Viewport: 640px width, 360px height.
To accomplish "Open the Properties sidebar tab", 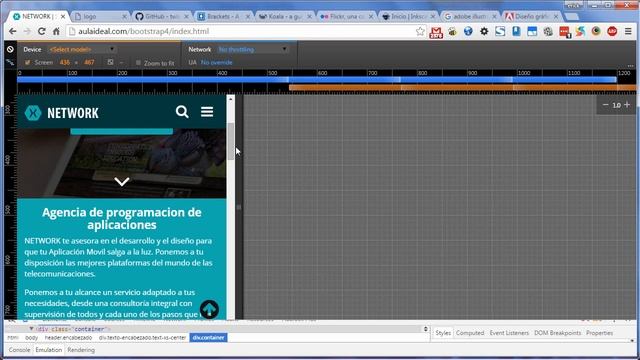I will point(600,333).
